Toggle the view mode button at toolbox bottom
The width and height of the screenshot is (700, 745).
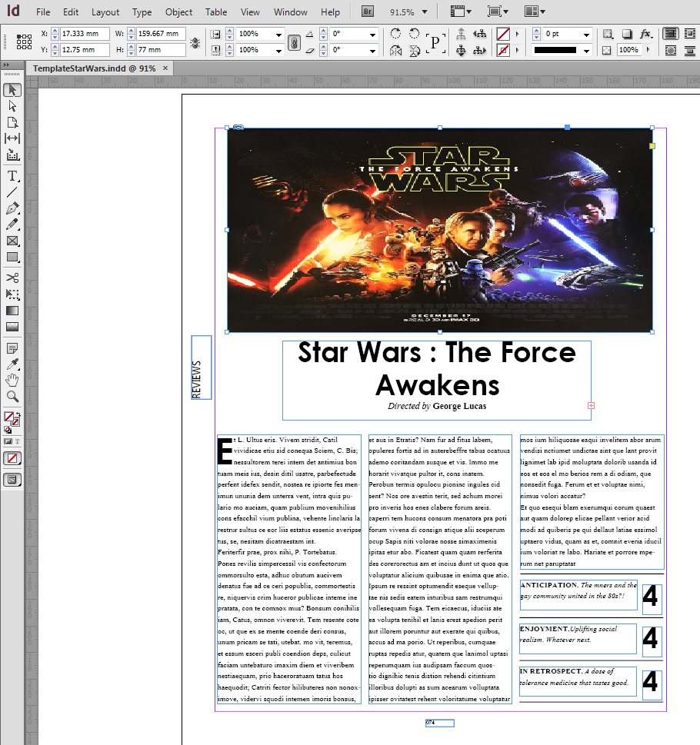[x=12, y=480]
